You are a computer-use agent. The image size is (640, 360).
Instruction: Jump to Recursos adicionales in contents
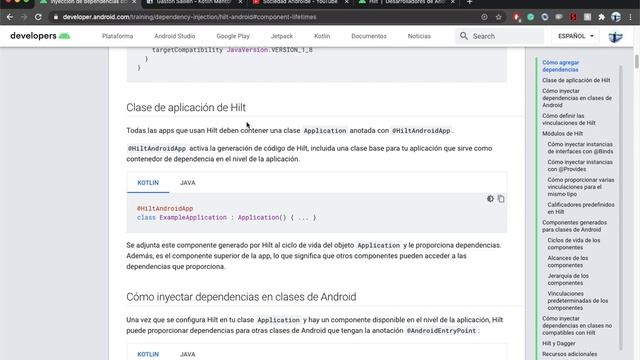[569, 354]
